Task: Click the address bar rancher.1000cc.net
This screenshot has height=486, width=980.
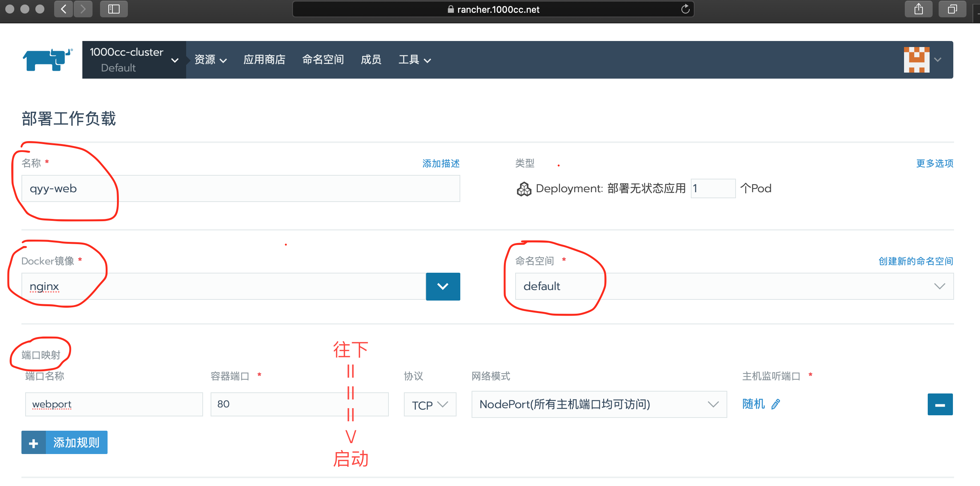Action: 493,9
